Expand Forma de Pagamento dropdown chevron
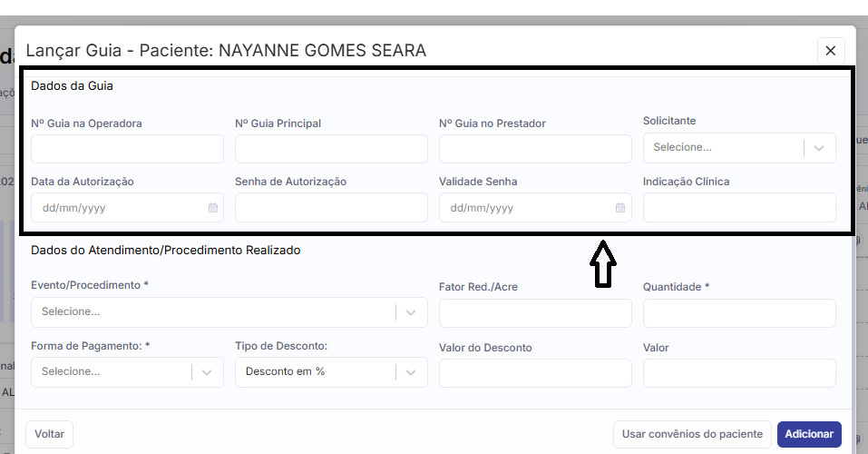 pyautogui.click(x=208, y=372)
